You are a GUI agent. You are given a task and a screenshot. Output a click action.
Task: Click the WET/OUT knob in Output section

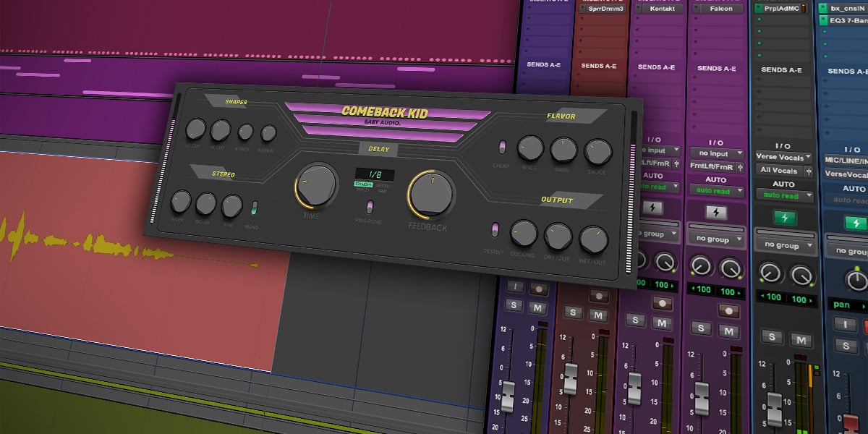tap(593, 239)
